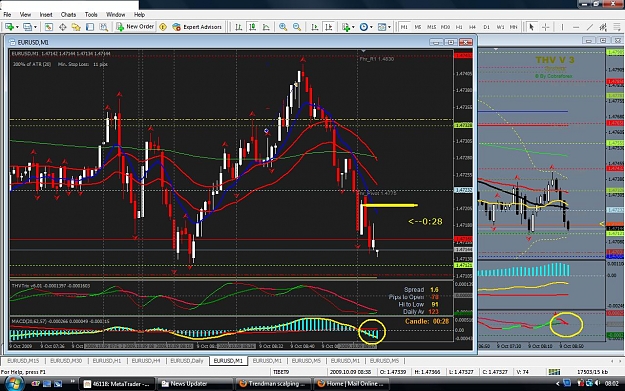Toggle chart shift from right border
Image resolution: width=625 pixels, height=391 pixels.
tap(329, 27)
